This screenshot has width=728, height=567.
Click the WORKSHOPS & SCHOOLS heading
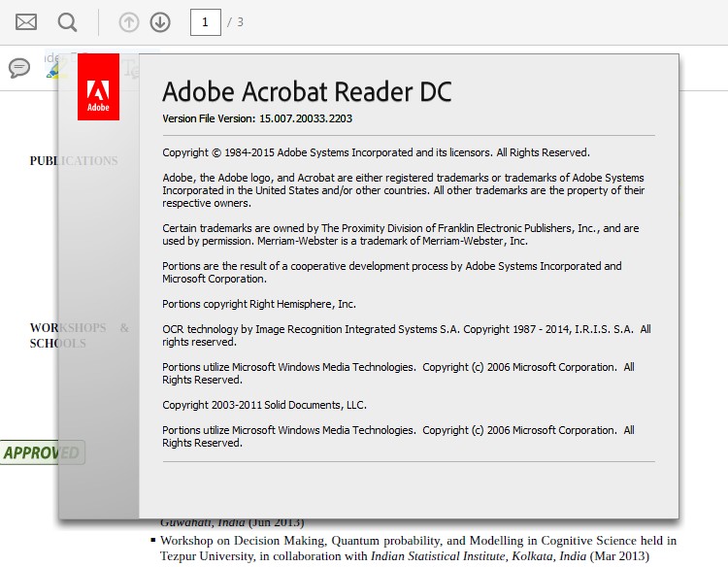(80, 335)
